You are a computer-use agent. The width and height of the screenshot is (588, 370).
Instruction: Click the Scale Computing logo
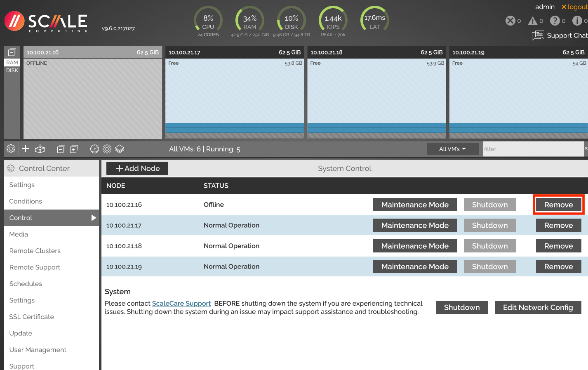click(x=46, y=21)
